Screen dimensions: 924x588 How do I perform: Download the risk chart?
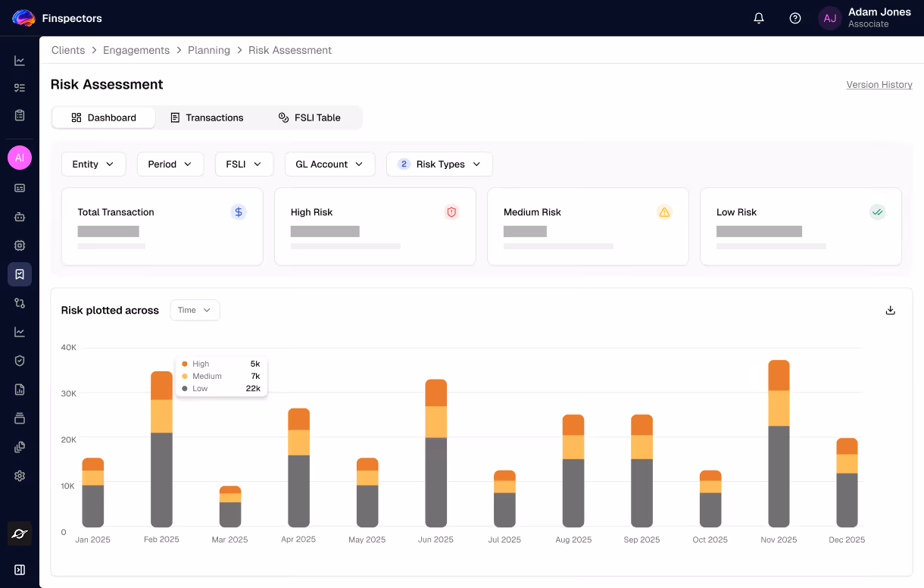(891, 310)
